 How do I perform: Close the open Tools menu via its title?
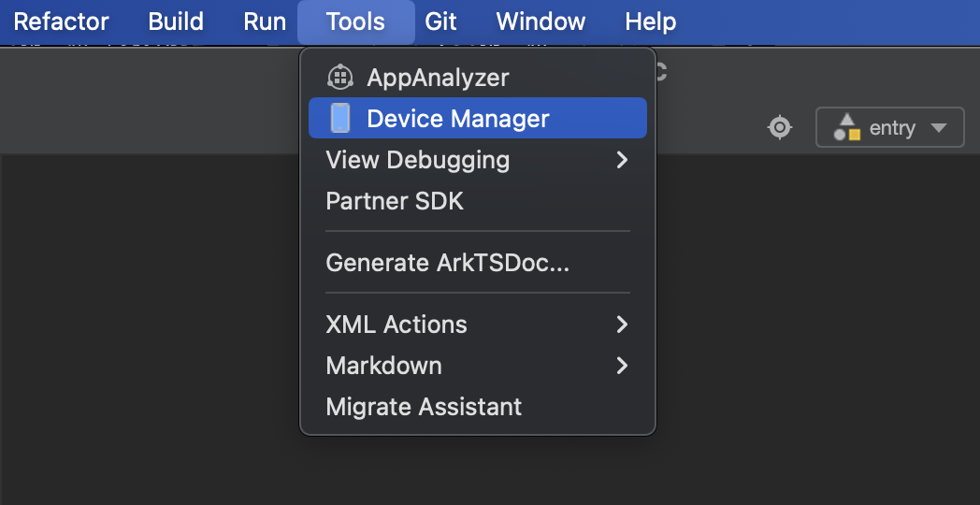(355, 22)
